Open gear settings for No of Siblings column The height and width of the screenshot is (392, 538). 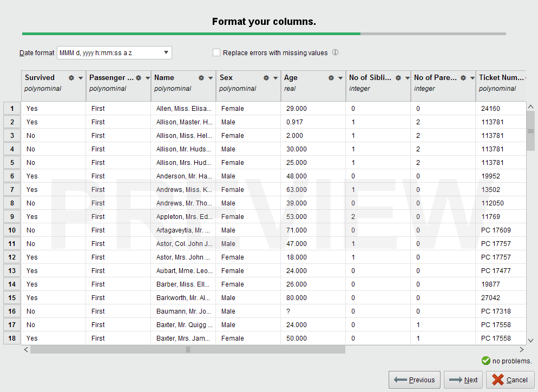(x=398, y=78)
